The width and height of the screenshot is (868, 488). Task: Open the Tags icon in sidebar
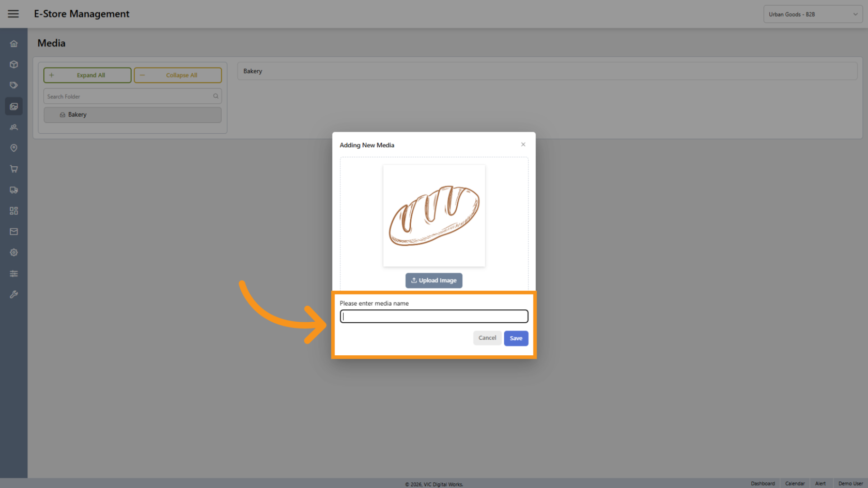tap(14, 85)
